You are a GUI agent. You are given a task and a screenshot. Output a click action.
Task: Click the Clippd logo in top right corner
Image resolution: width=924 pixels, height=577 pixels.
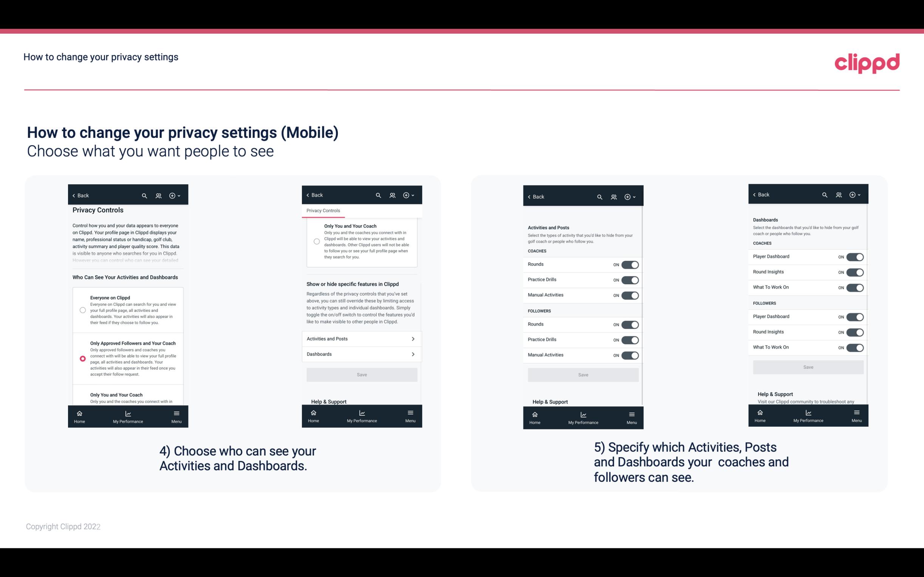pyautogui.click(x=867, y=62)
